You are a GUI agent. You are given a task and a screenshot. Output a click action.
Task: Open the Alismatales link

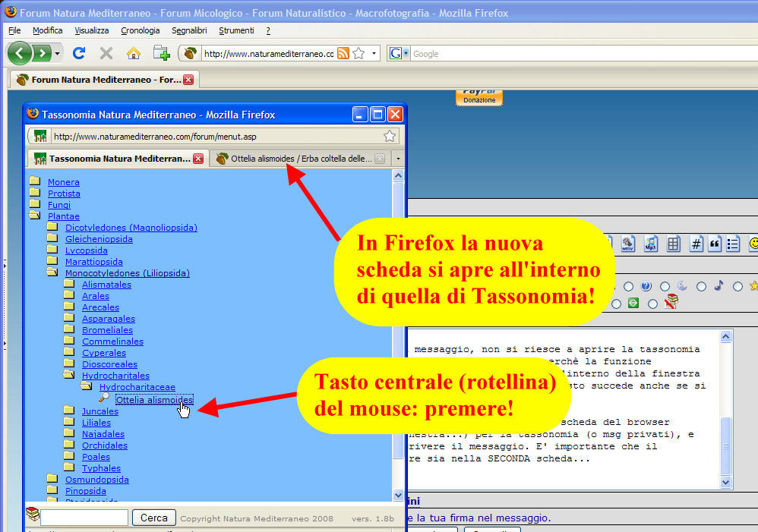pos(106,285)
